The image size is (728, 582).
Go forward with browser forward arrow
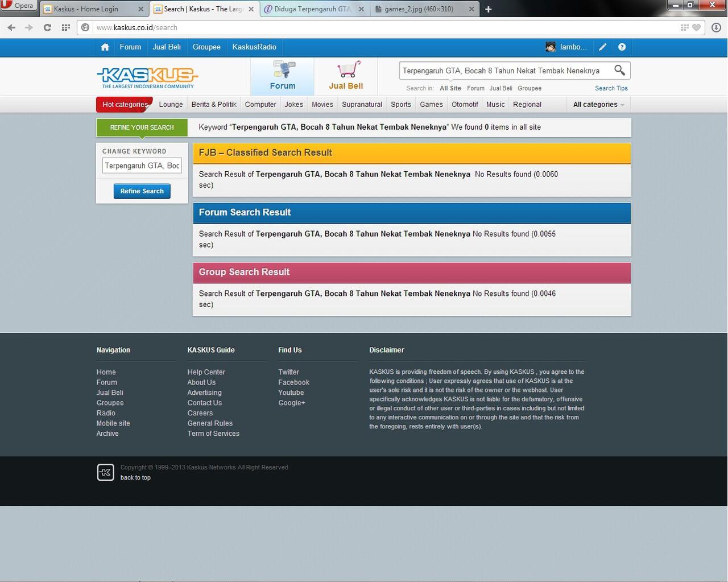29,27
